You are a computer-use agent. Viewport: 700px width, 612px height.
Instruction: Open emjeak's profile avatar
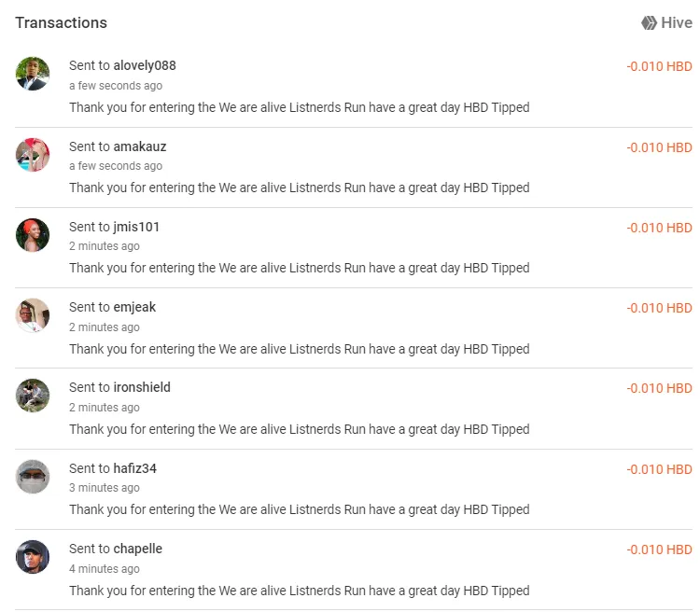(x=33, y=315)
